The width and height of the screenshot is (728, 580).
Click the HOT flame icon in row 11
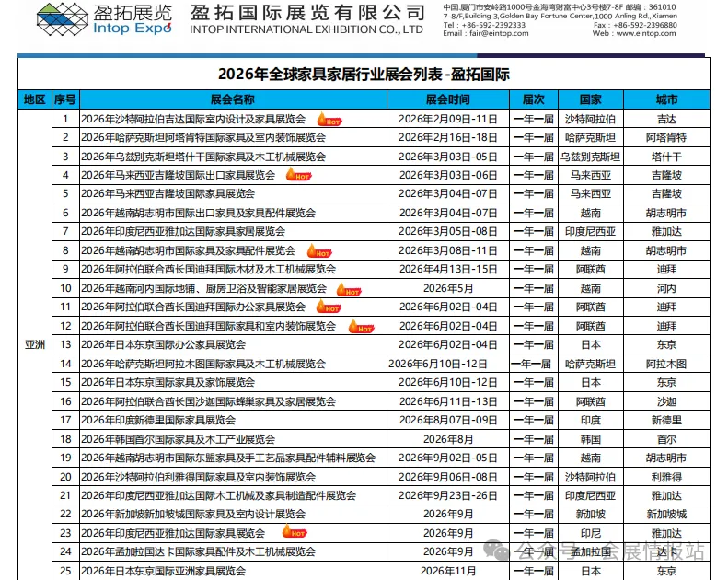click(x=329, y=307)
